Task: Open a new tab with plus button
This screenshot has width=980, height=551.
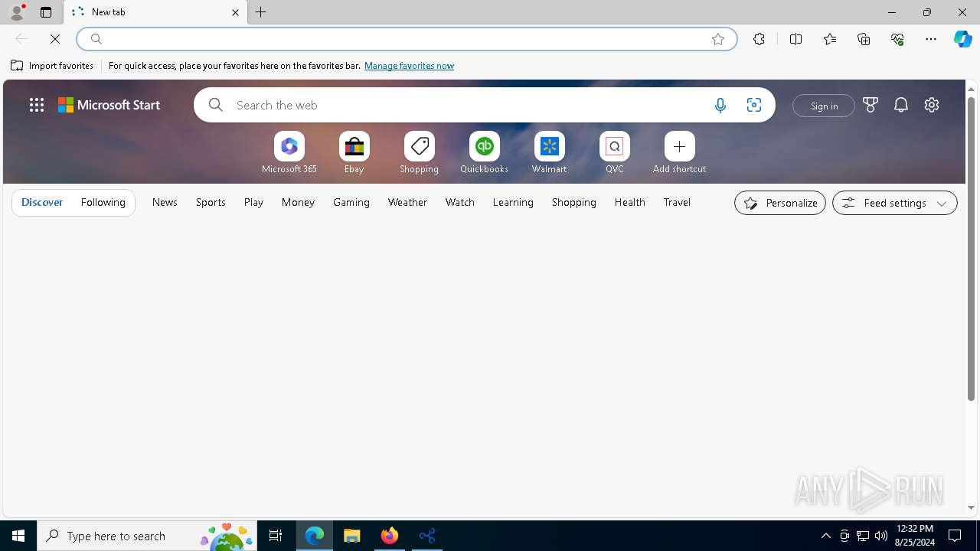Action: click(261, 12)
